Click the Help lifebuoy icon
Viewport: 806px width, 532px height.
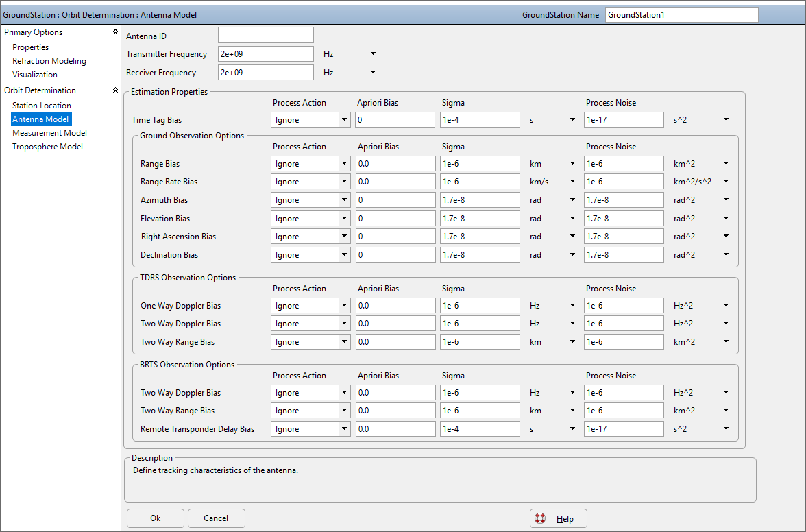pyautogui.click(x=540, y=518)
